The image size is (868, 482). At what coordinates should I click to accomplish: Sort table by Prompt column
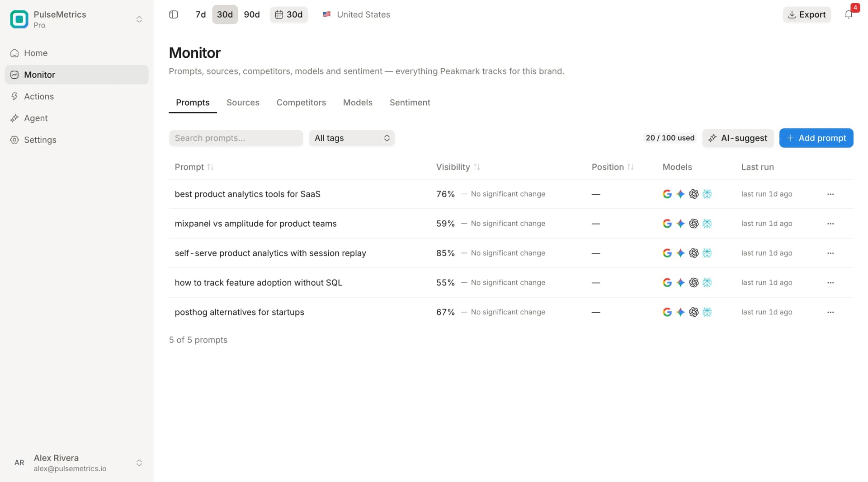pos(194,167)
